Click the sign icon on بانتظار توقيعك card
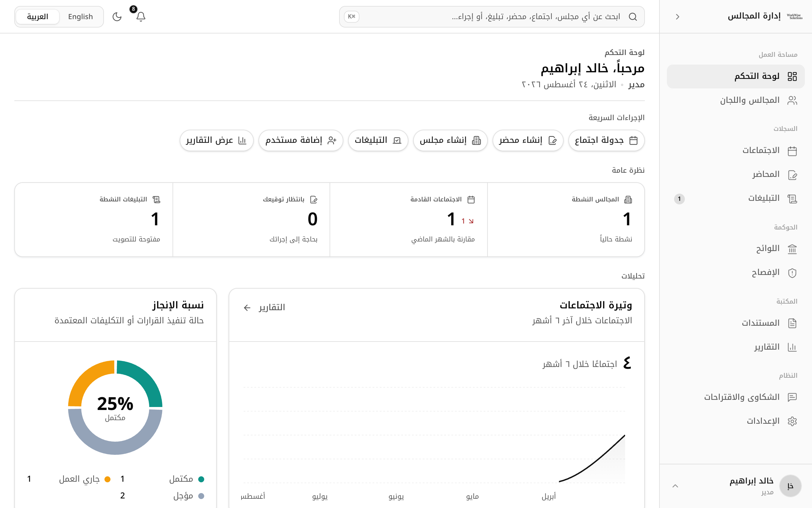The height and width of the screenshot is (508, 812). click(x=313, y=200)
